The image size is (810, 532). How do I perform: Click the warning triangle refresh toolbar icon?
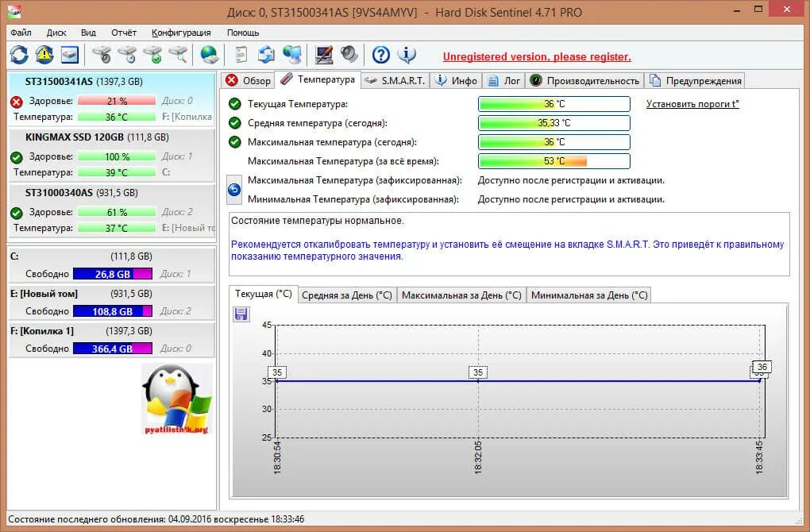[x=44, y=55]
